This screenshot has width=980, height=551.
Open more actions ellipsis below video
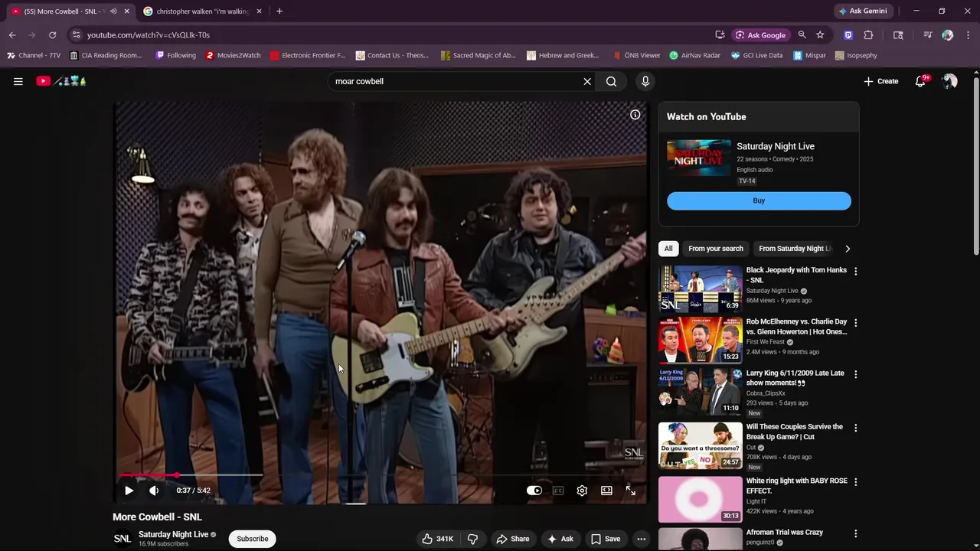[x=642, y=539]
